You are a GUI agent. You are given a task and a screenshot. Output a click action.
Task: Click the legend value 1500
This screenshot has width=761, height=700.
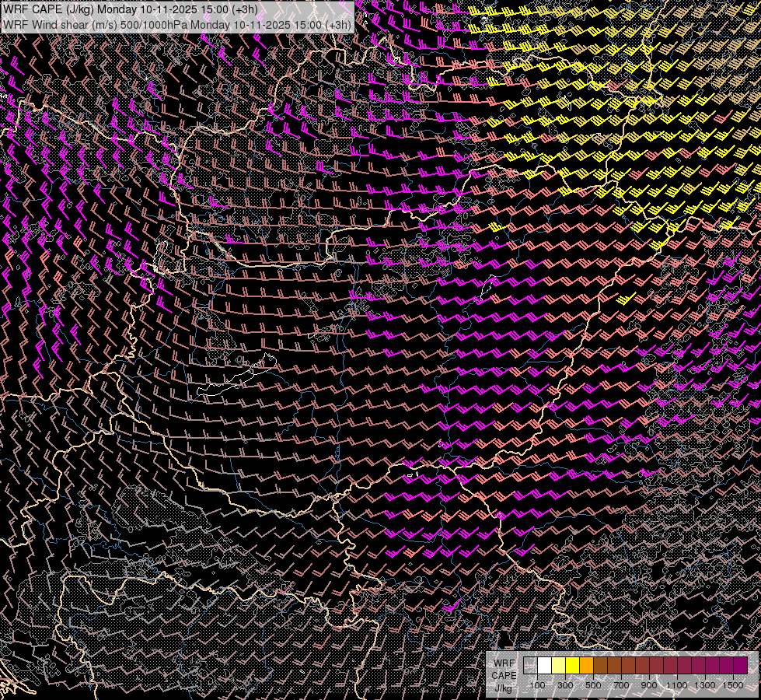point(733,685)
